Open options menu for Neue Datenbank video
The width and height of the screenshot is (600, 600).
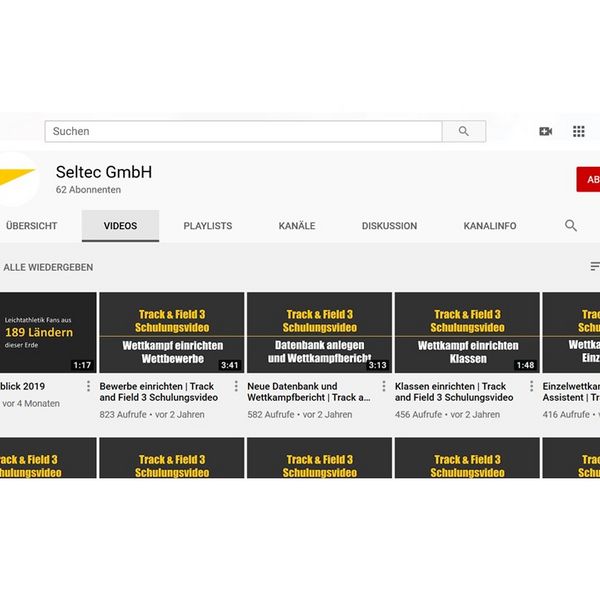click(384, 386)
